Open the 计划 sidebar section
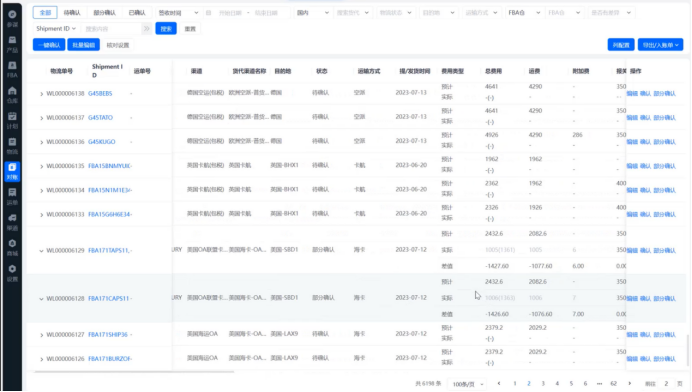 coord(12,120)
